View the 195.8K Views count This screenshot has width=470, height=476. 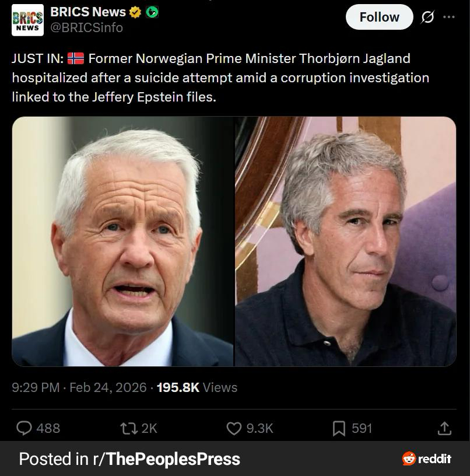tap(197, 388)
